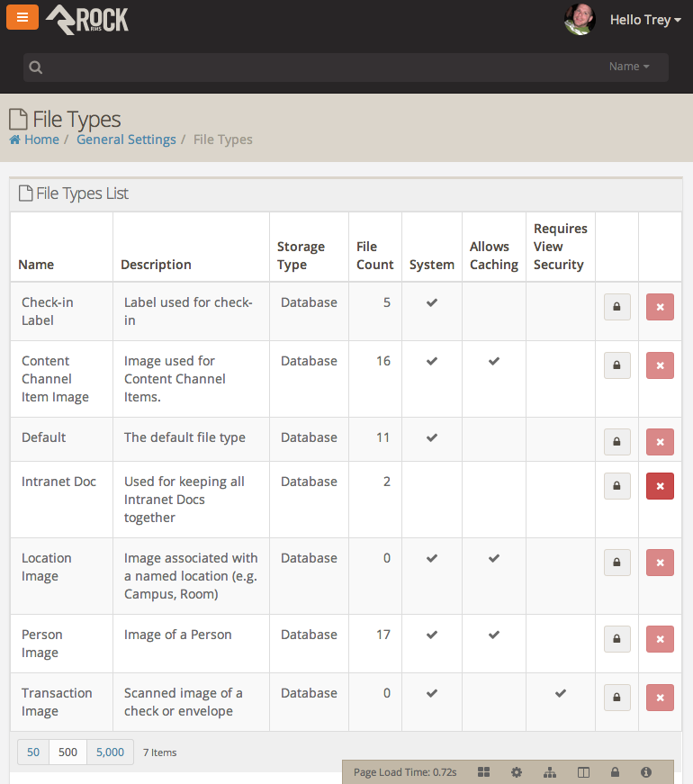This screenshot has width=693, height=784.
Task: Click the search magnifier icon
Action: [35, 68]
